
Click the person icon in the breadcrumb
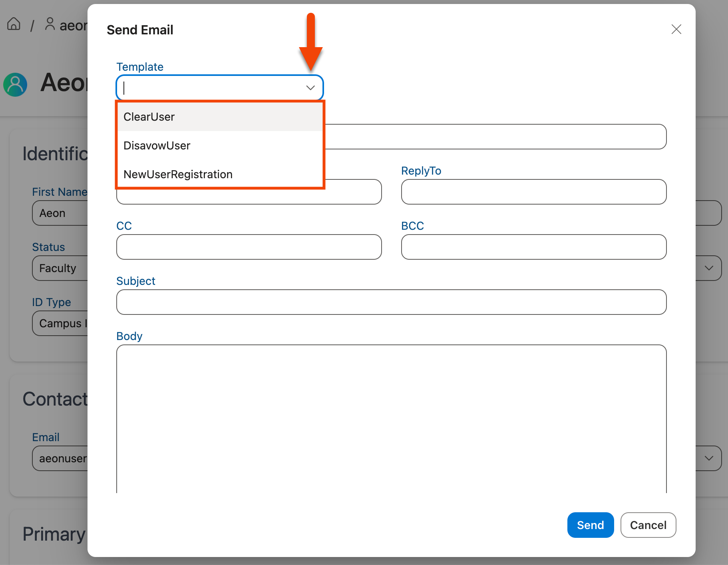click(50, 24)
